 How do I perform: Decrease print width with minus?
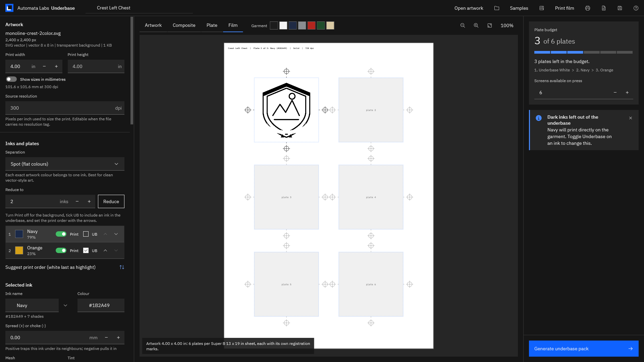point(44,66)
